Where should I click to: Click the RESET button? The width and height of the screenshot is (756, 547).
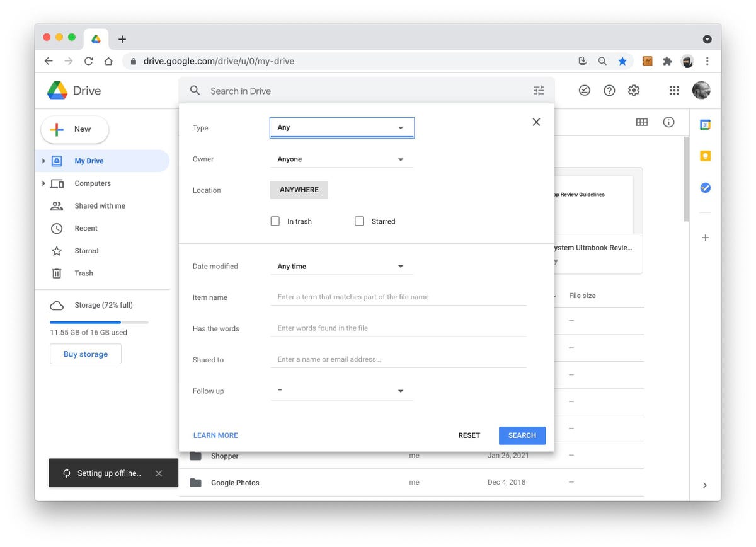469,435
